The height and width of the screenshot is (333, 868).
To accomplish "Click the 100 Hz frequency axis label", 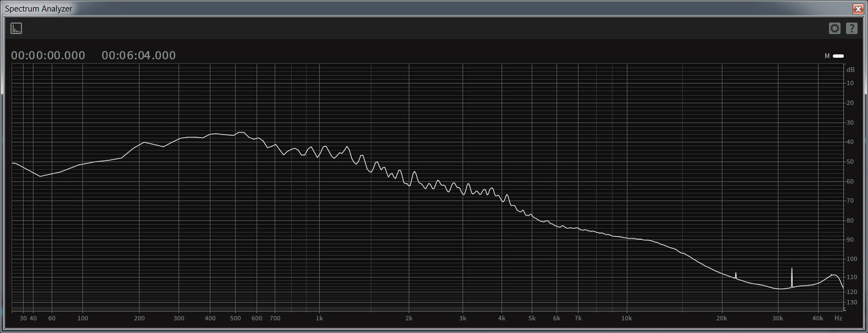I will [x=82, y=318].
